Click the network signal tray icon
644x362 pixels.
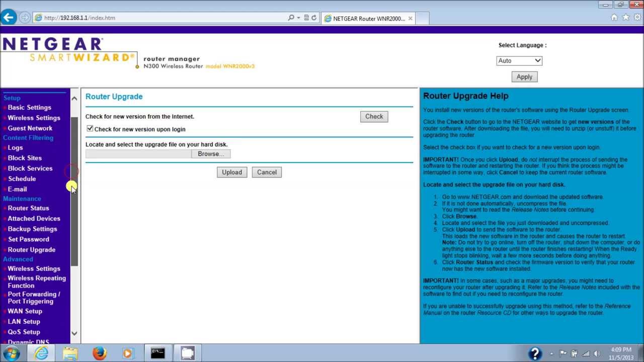[586, 353]
